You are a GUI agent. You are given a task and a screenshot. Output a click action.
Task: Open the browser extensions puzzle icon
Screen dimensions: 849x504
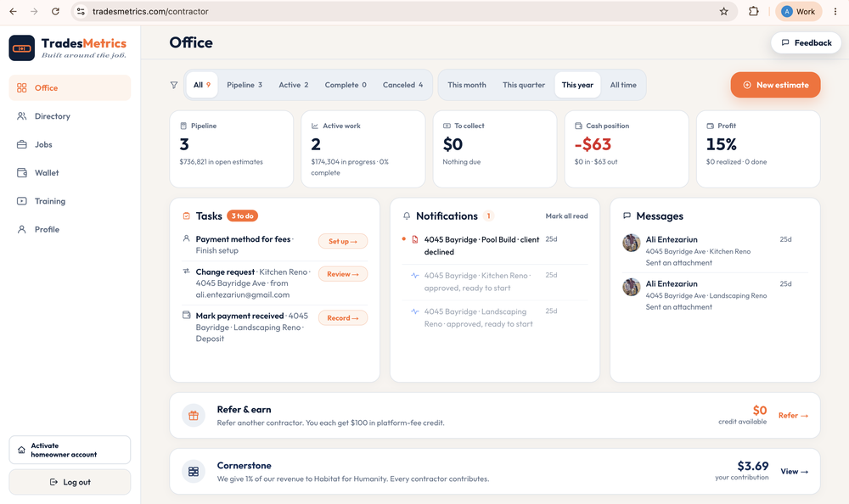[x=753, y=11]
